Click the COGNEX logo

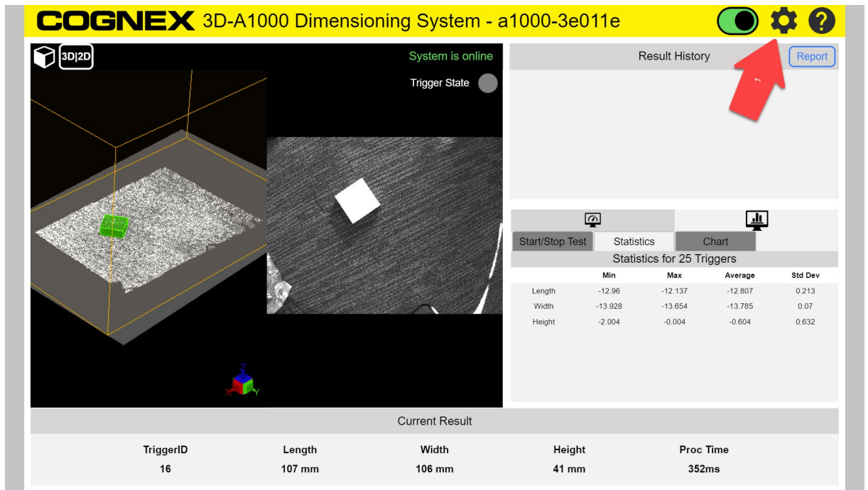pyautogui.click(x=116, y=21)
